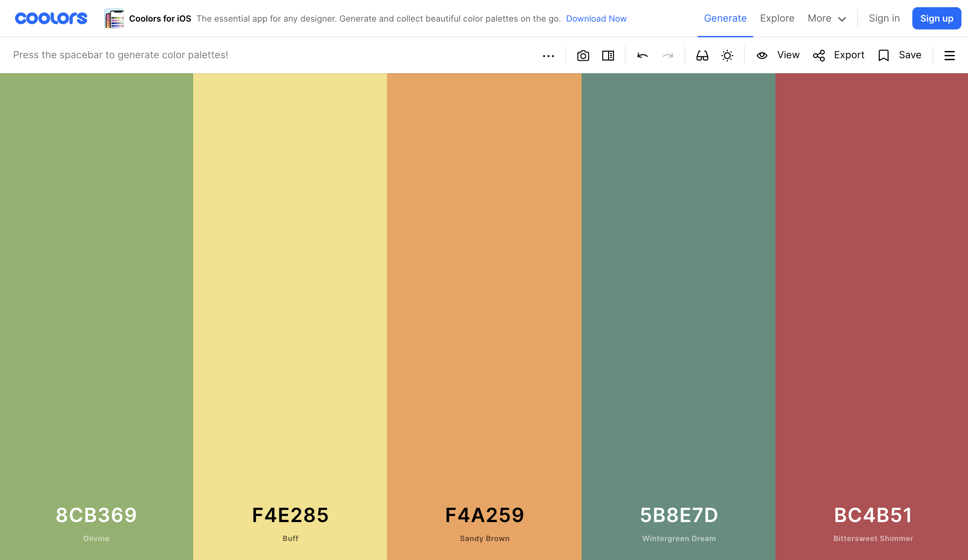968x560 pixels.
Task: Click the redo arrow icon
Action: pos(668,56)
